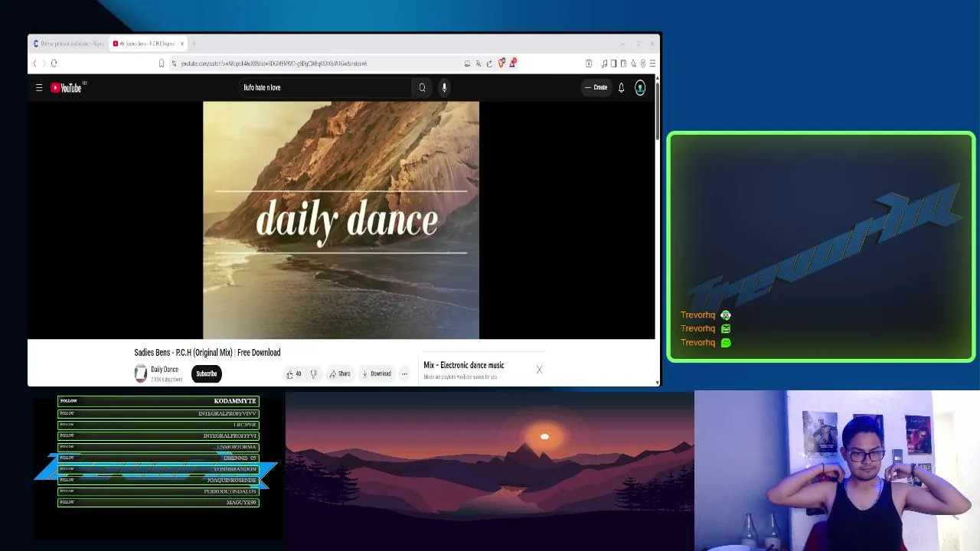Click the DHENNIS_05 follower row

coord(158,458)
